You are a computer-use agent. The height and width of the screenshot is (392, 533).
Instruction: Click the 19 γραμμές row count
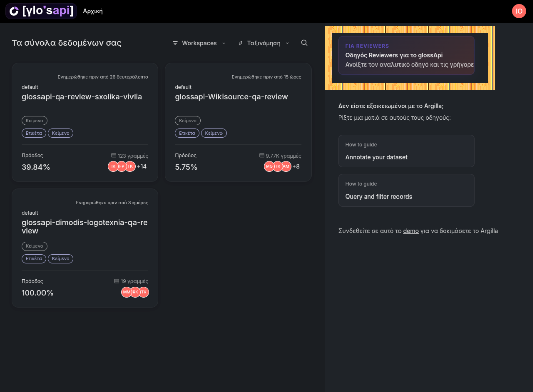tap(134, 281)
